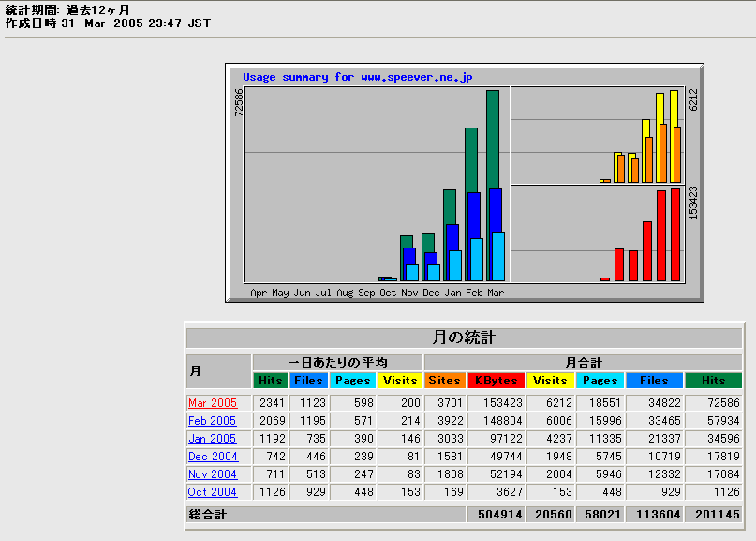756x541 pixels.
Task: Click yellow Visits header under monthly totals
Action: pos(550,381)
